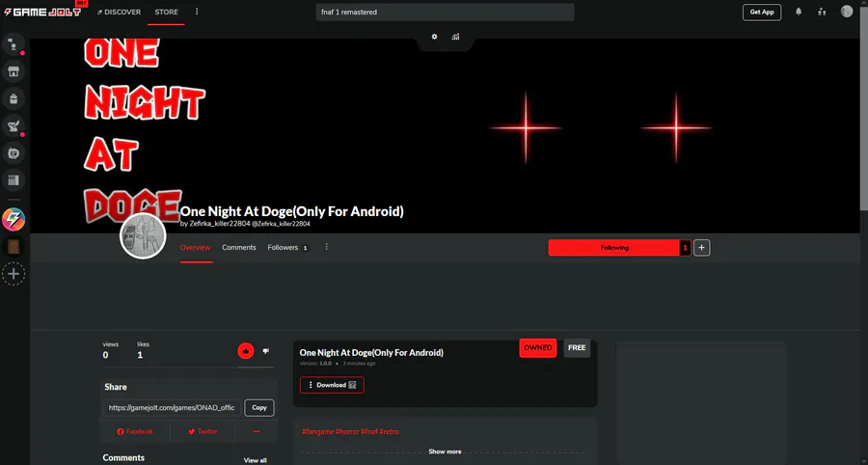Image resolution: width=868 pixels, height=465 pixels.
Task: Open the three-dot more share options button
Action: point(257,431)
